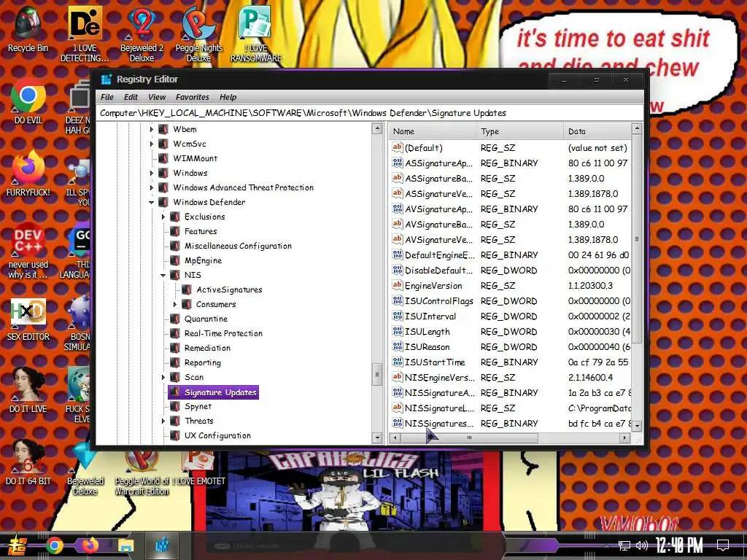The height and width of the screenshot is (560, 747).
Task: Expand the Consumers key
Action: coord(175,304)
